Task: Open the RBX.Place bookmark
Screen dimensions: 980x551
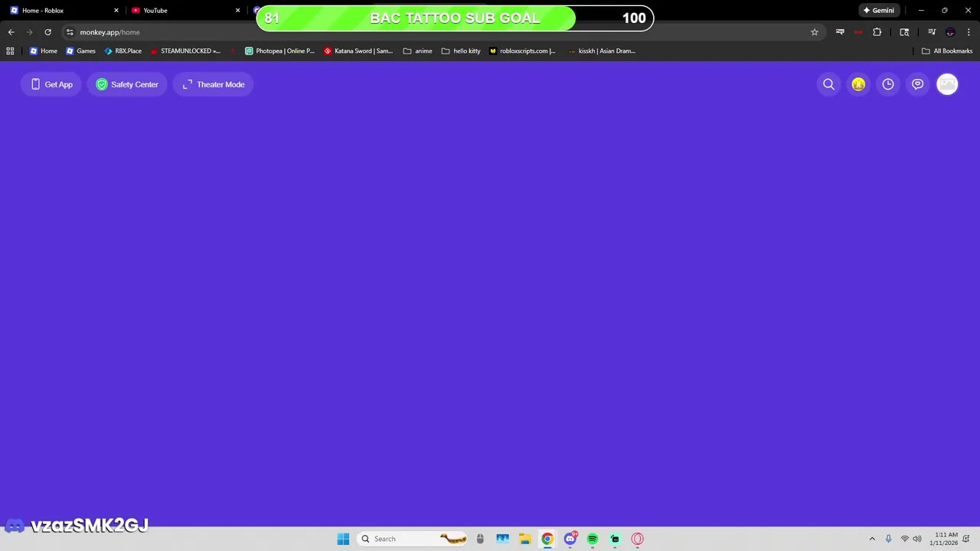Action: pos(123,51)
